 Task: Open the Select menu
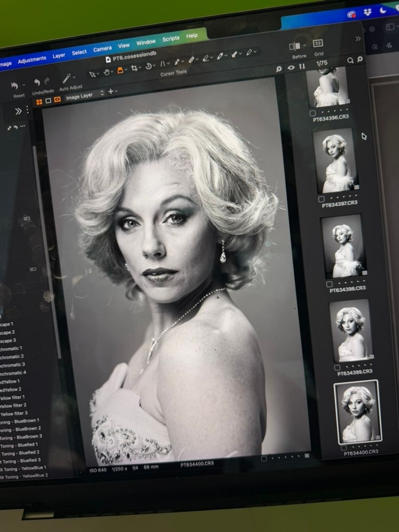click(79, 52)
